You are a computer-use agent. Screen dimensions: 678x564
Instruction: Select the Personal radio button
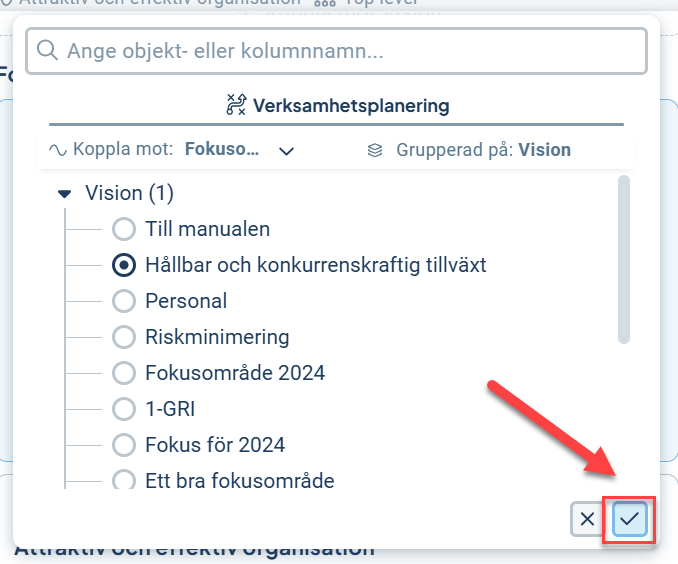click(x=124, y=301)
